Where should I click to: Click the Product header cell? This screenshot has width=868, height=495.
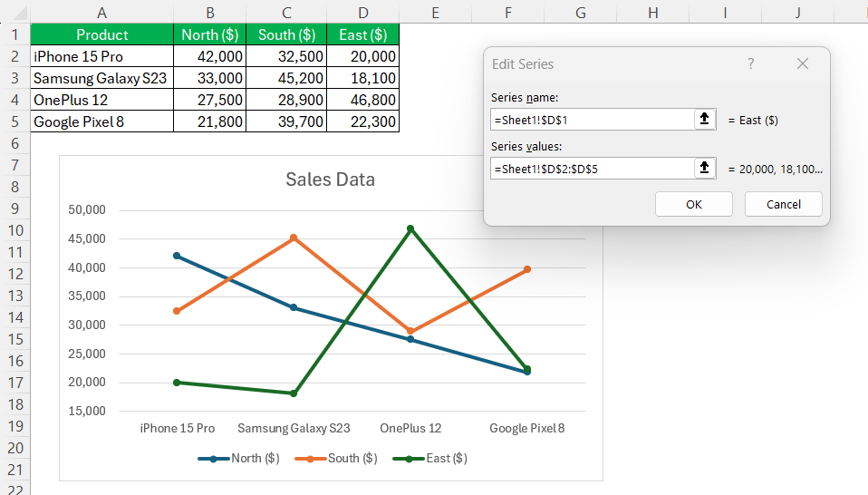coord(101,34)
